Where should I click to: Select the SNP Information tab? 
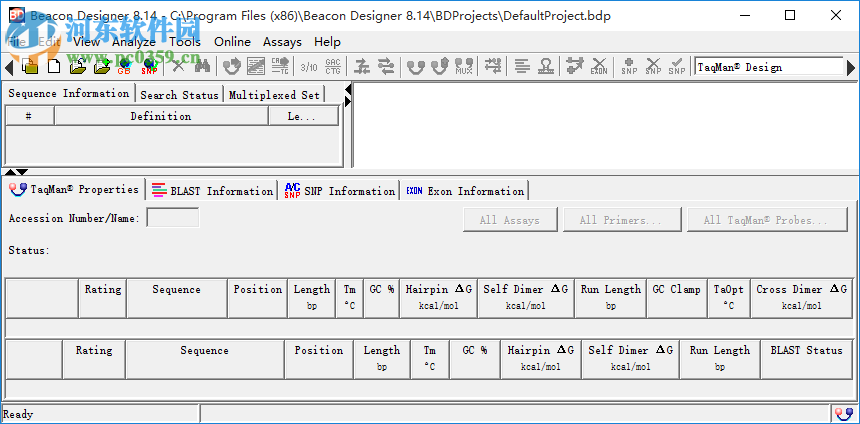340,191
